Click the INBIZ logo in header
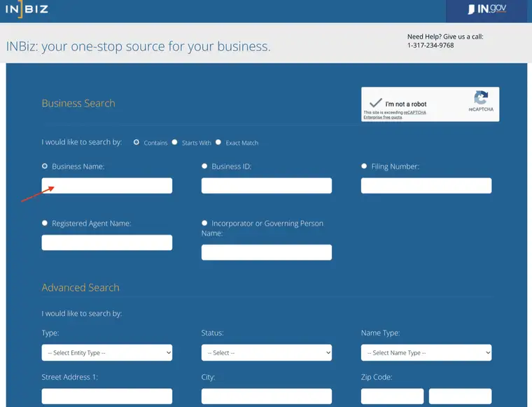The image size is (532, 407). [27, 9]
